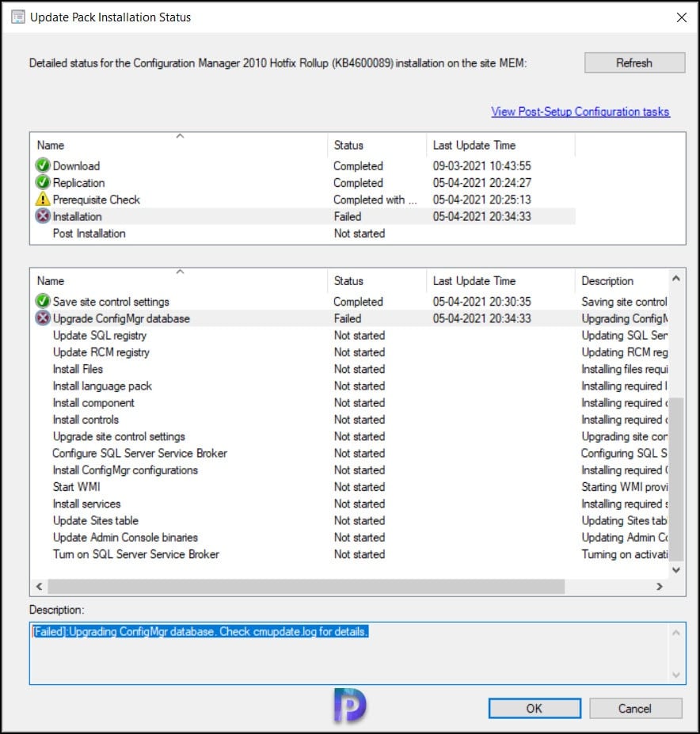Select the Update RCM registry row
Image resolution: width=700 pixels, height=734 pixels.
pyautogui.click(x=350, y=352)
